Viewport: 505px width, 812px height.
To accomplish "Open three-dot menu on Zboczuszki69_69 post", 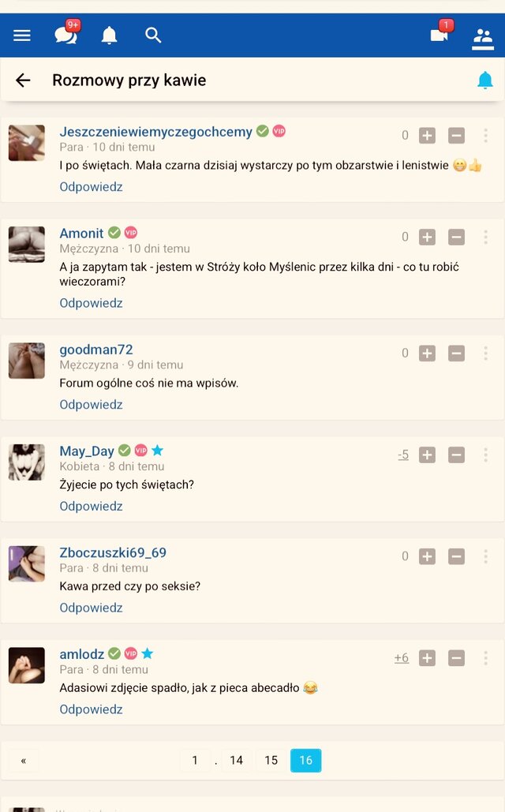I will pyautogui.click(x=485, y=556).
